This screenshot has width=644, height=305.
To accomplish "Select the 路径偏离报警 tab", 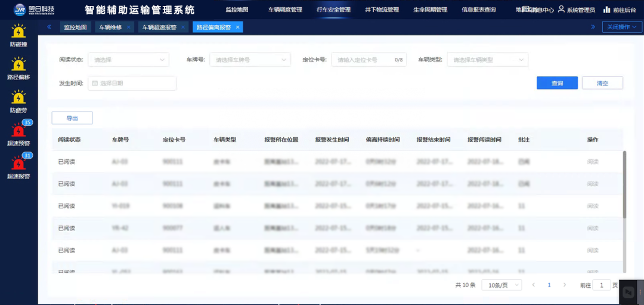I will point(213,27).
